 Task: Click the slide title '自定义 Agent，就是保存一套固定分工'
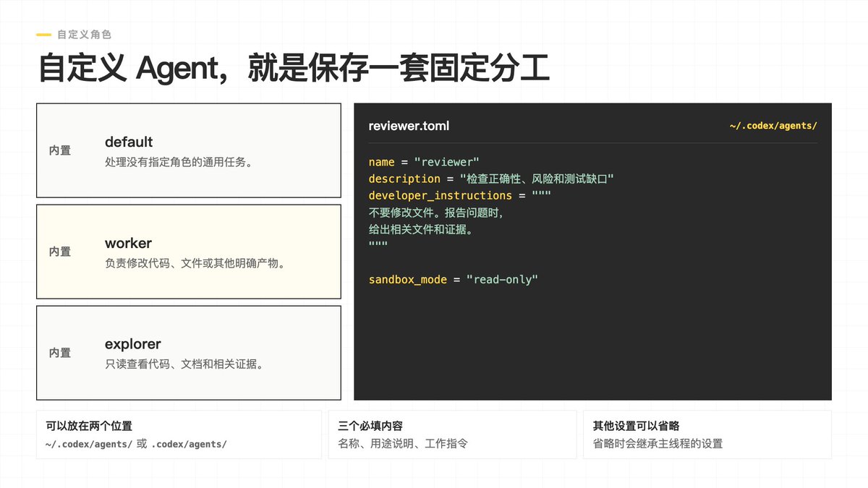tap(294, 67)
